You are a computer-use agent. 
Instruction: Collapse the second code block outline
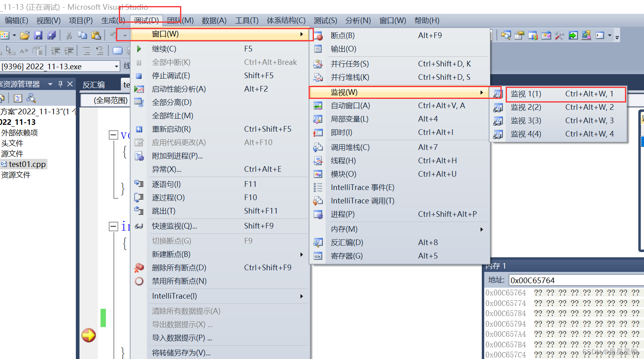(x=113, y=227)
